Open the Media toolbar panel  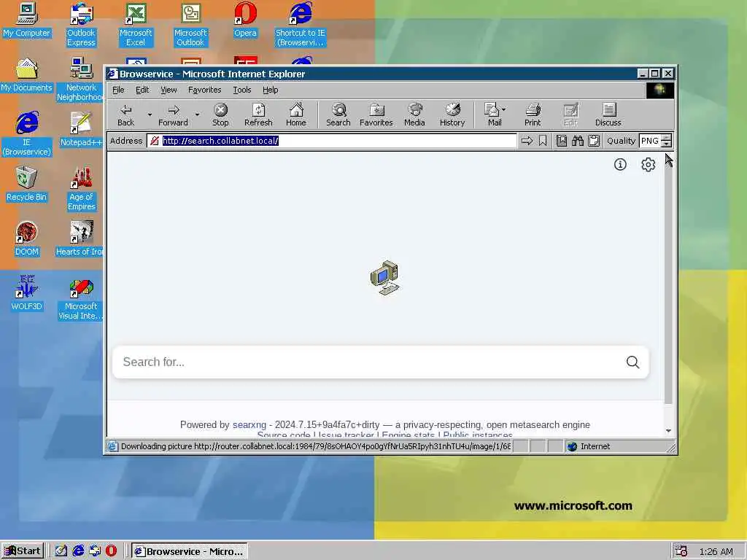(414, 114)
